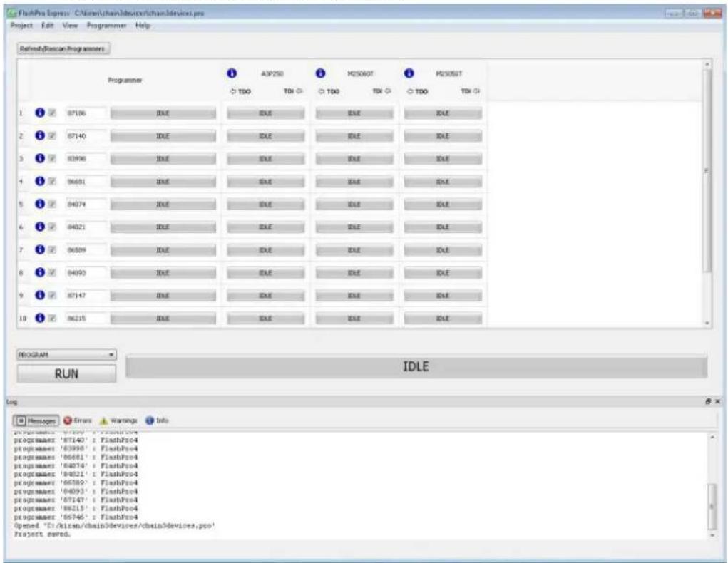Open the View menu
This screenshot has height=563, width=728.
click(x=70, y=25)
